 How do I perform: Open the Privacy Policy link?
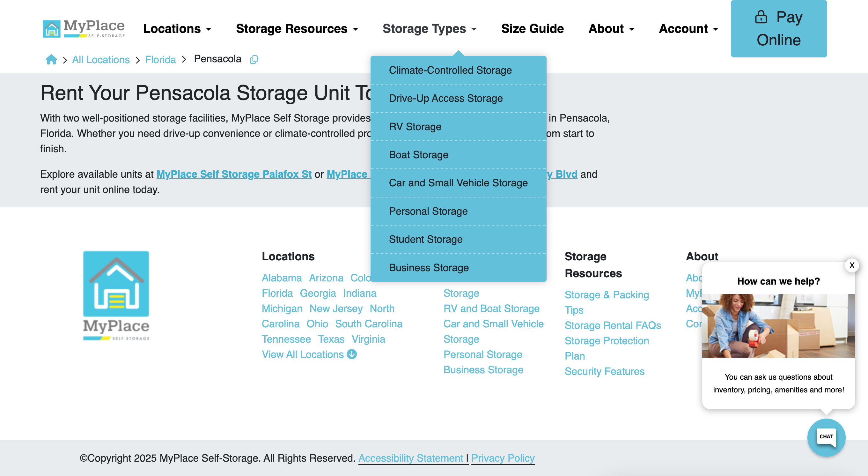(x=503, y=458)
